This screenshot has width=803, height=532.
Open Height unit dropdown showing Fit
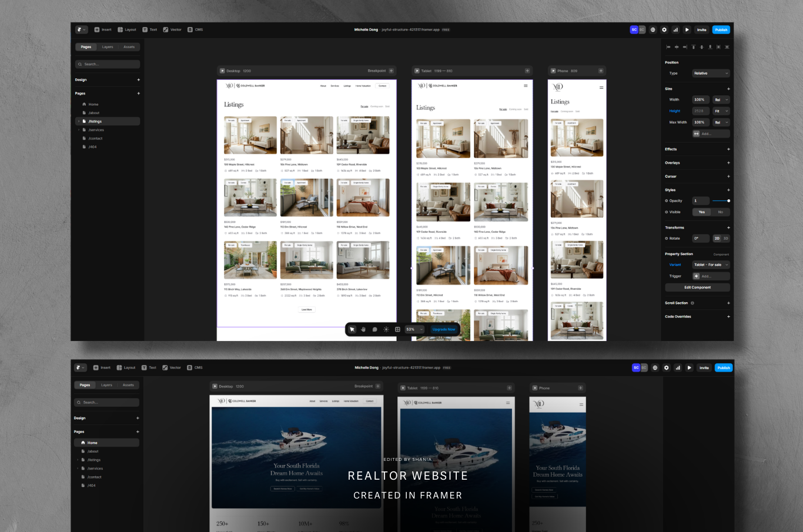pyautogui.click(x=721, y=111)
